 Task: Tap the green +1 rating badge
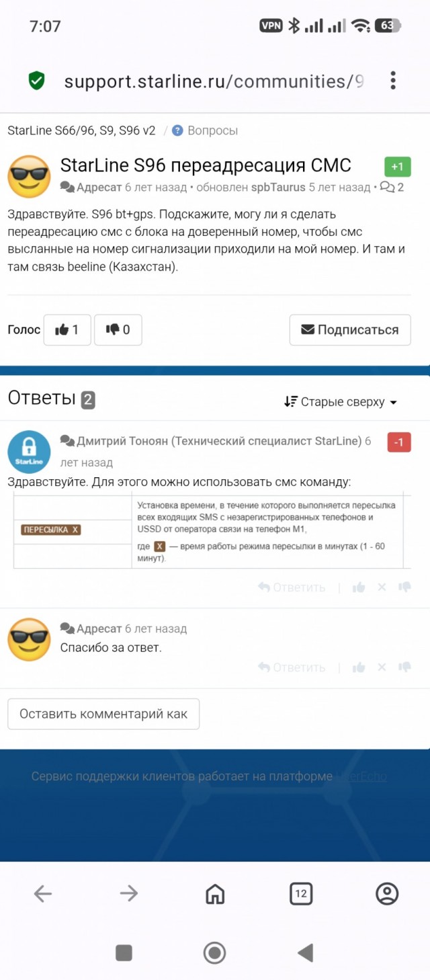pyautogui.click(x=397, y=167)
